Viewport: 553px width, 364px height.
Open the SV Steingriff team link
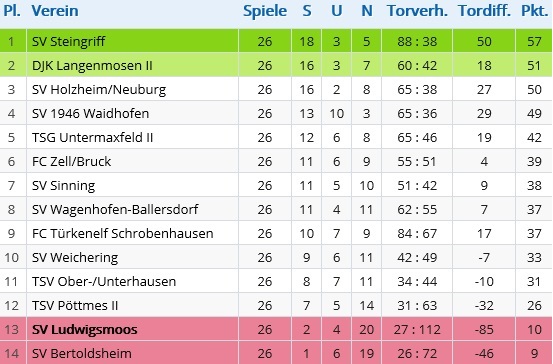[x=68, y=41]
